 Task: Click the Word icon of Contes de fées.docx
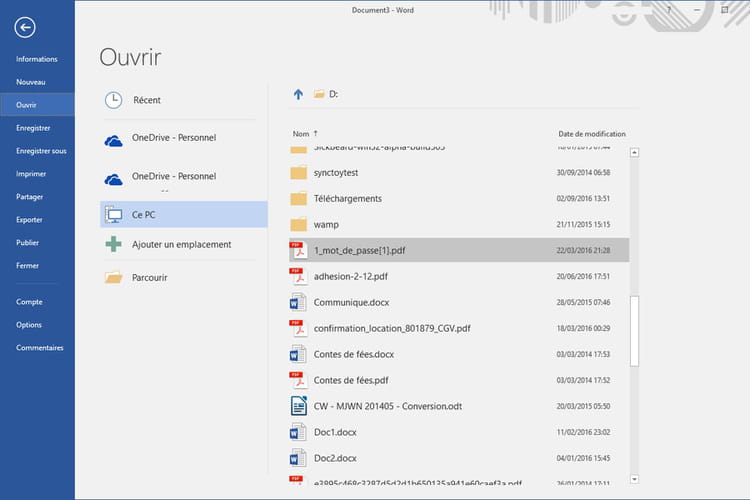pyautogui.click(x=298, y=354)
